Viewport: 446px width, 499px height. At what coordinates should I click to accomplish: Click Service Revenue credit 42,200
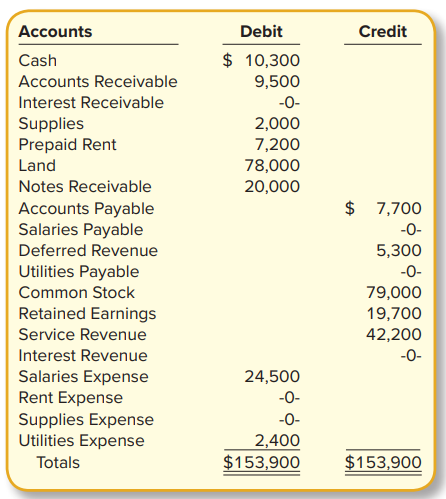(x=394, y=335)
